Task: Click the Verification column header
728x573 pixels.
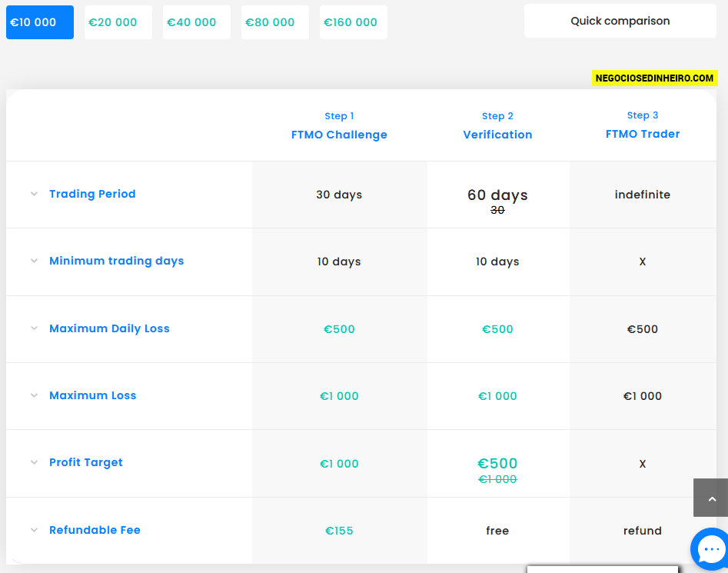Action: click(497, 135)
